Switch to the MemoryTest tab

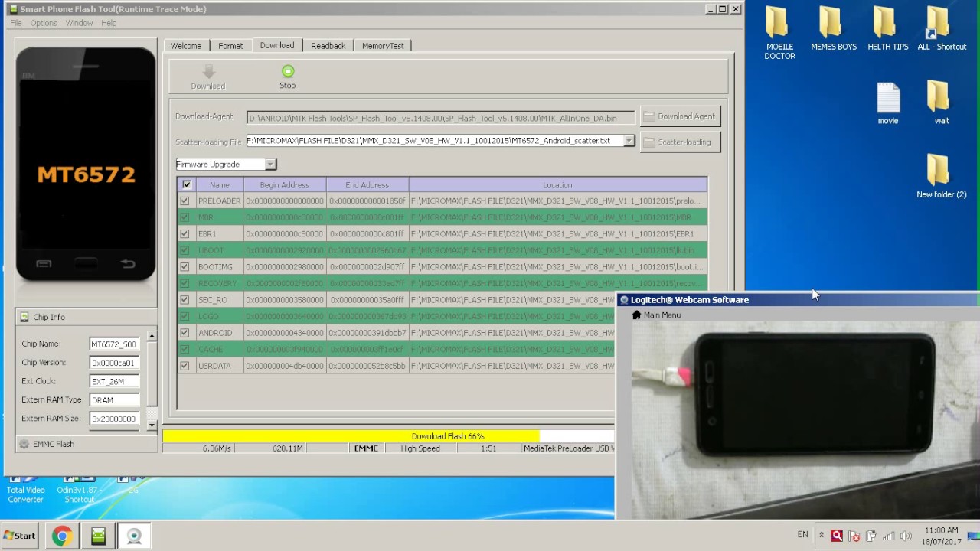383,46
